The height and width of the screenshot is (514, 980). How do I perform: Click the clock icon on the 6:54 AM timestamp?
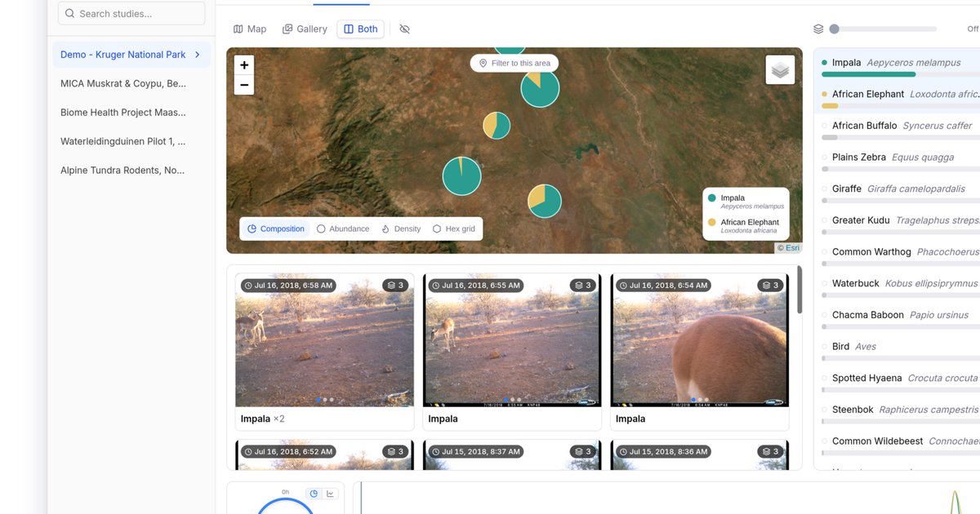click(x=624, y=286)
